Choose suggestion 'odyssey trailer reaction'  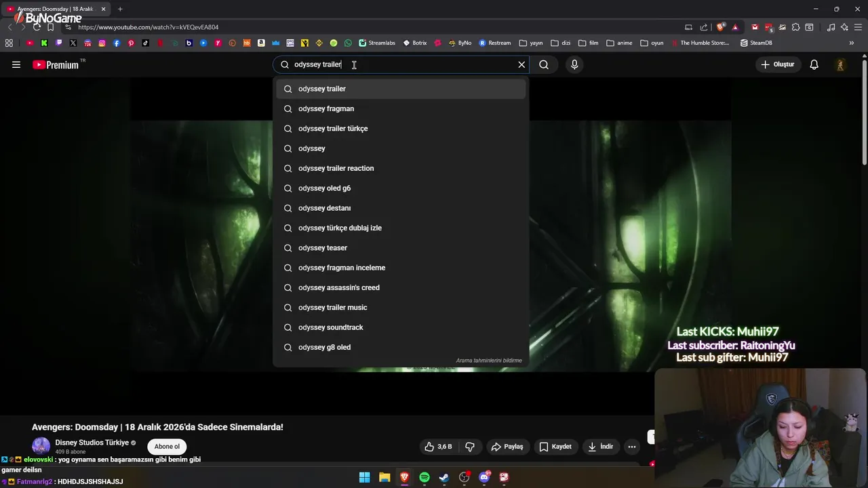pyautogui.click(x=401, y=168)
